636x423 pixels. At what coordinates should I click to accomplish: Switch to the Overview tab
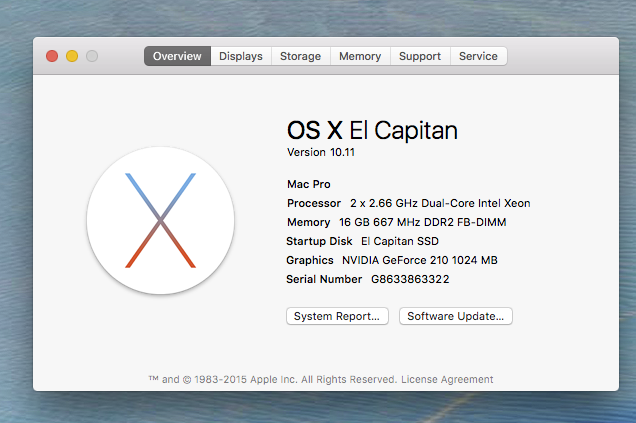[177, 56]
